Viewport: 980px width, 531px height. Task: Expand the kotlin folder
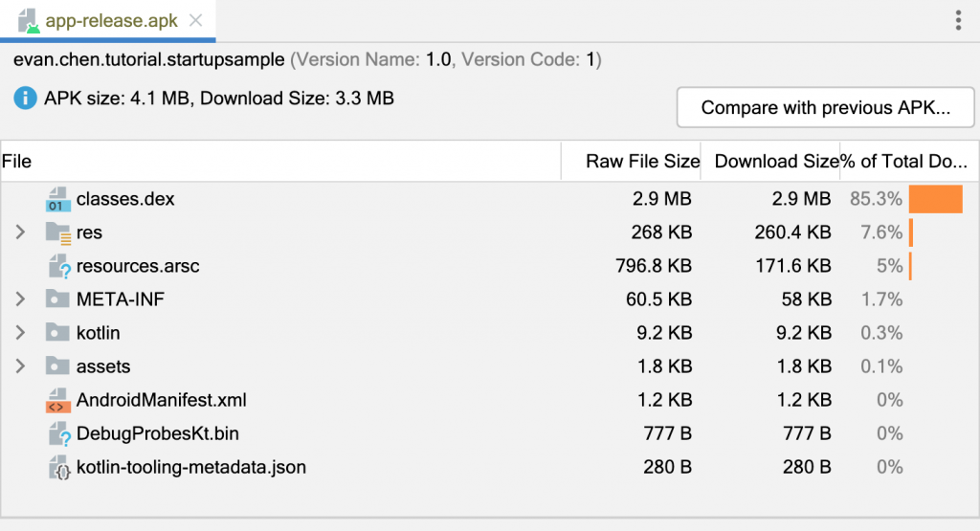click(x=20, y=333)
